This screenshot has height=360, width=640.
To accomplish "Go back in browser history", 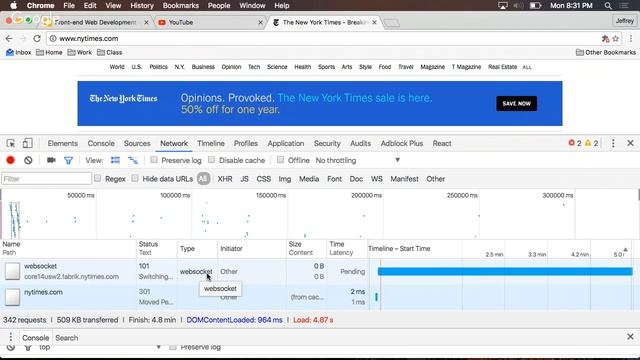I will tap(9, 38).
